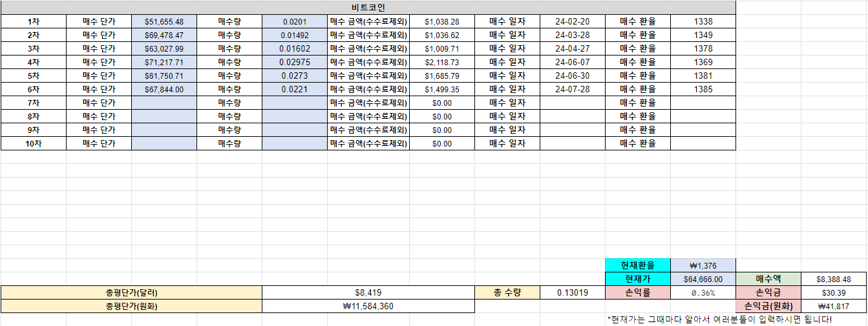Click purchase amount $1,036.62

point(442,35)
